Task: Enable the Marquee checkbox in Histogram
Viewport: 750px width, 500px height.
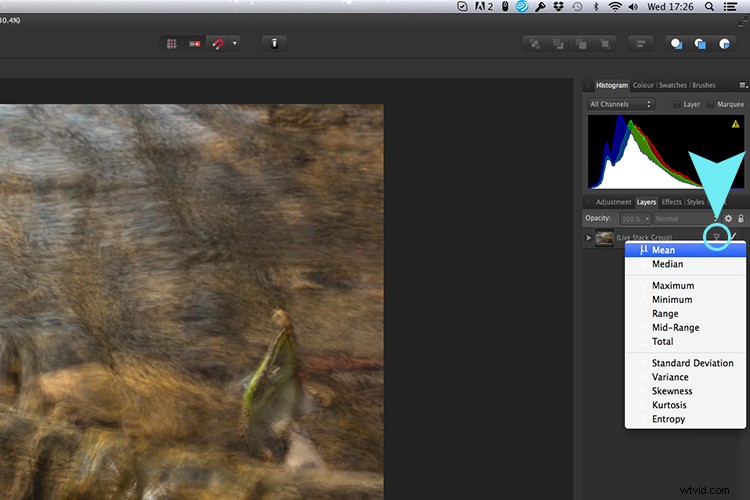Action: (x=711, y=104)
